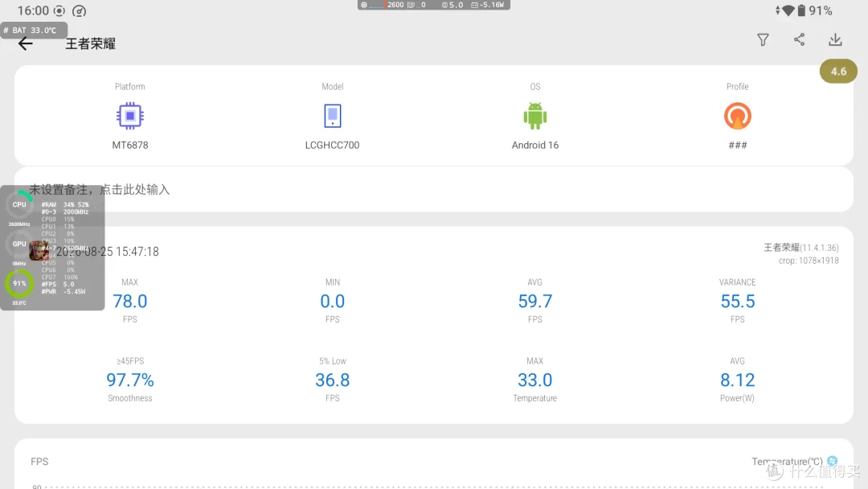Open the filter funnel icon
This screenshot has width=868, height=489.
click(763, 40)
